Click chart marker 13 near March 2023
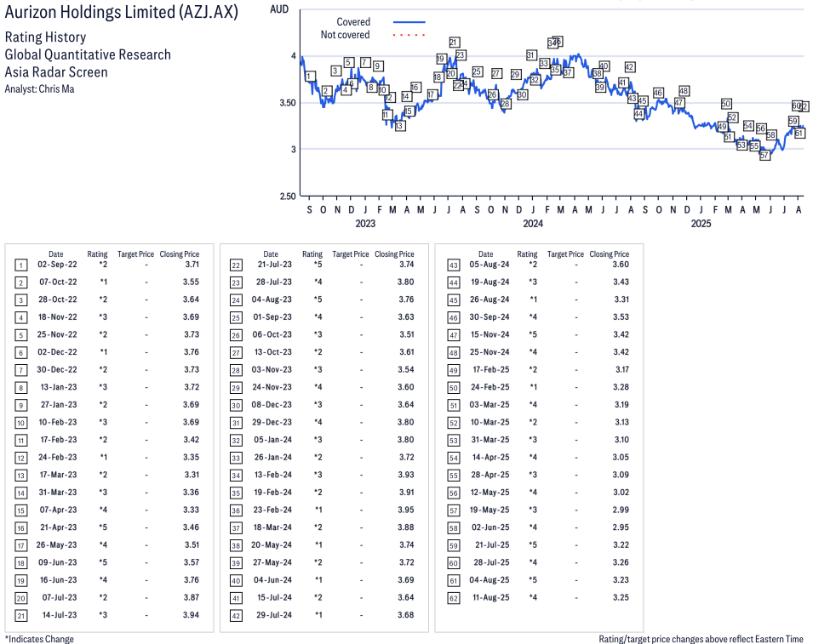 [x=399, y=126]
